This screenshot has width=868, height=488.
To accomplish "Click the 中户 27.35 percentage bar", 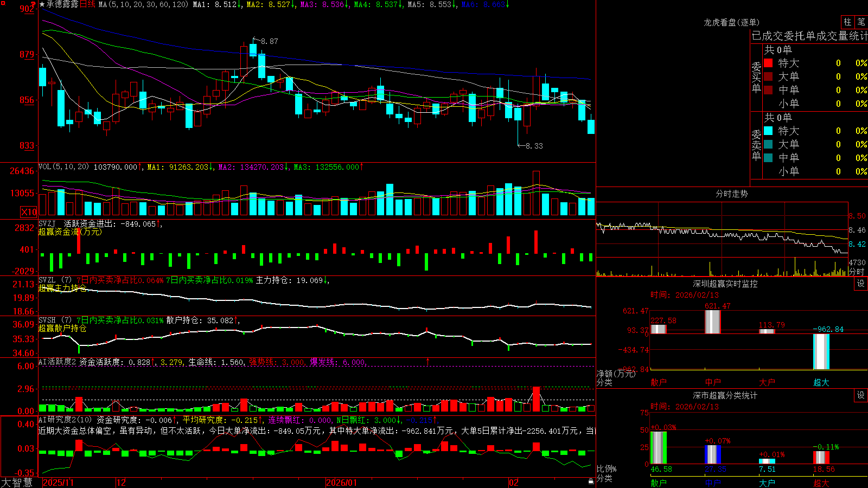I will click(x=713, y=455).
